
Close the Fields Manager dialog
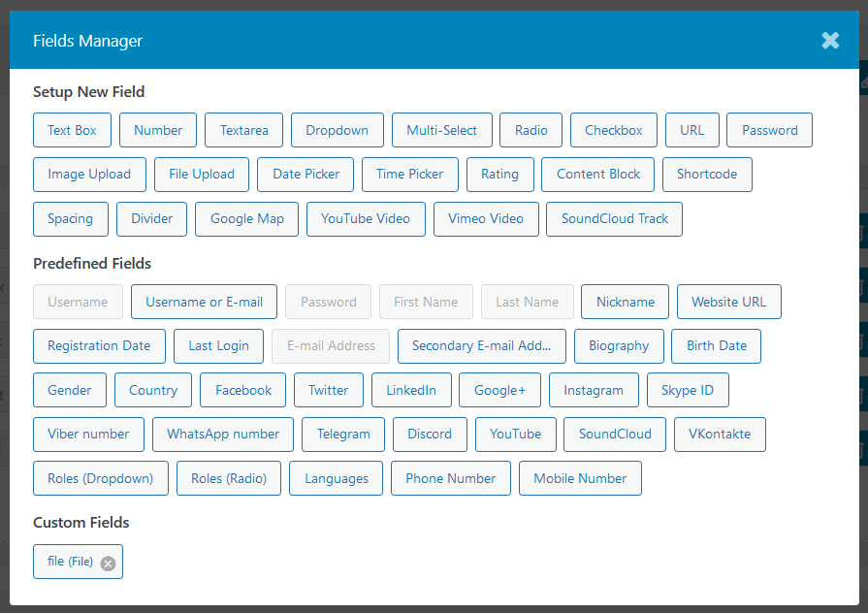[830, 41]
